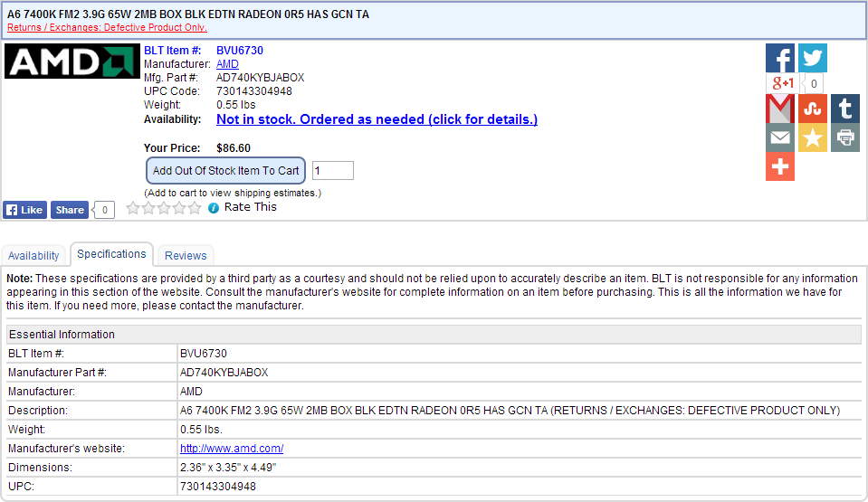Share product on Facebook icon
Screen dimensions: 868x502
[780, 58]
